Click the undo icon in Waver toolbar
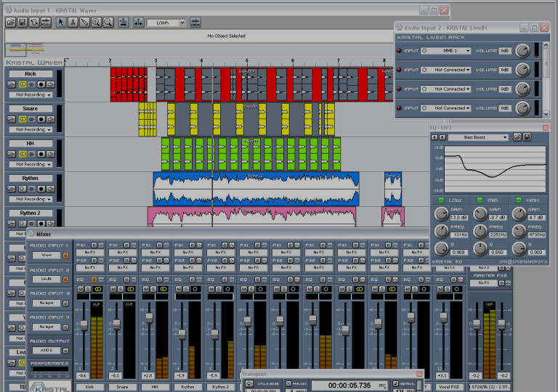Screen dimensions: 558x392 tap(34, 23)
